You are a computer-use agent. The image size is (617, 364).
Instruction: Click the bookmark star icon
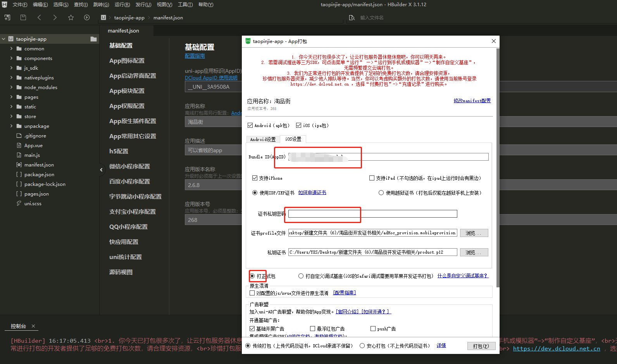coord(71,17)
